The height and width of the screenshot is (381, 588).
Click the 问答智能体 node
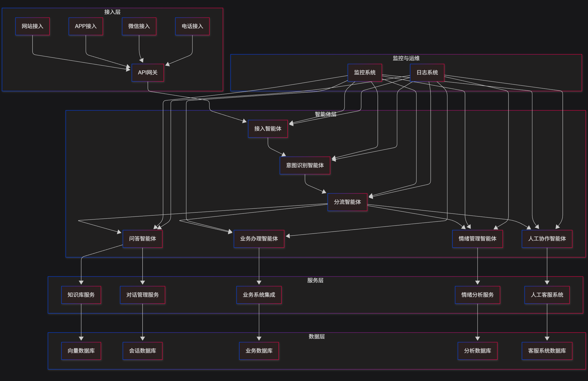143,239
